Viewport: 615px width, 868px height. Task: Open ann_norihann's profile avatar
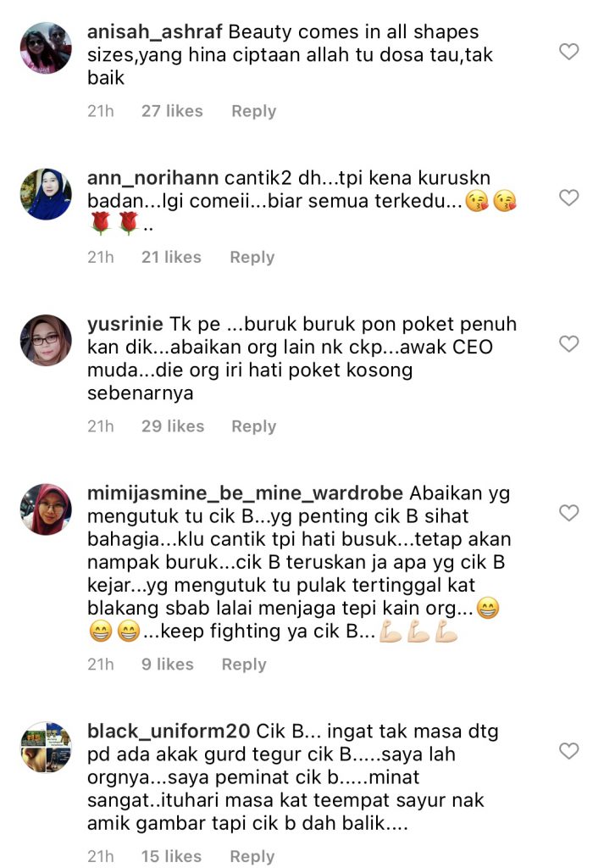(46, 194)
